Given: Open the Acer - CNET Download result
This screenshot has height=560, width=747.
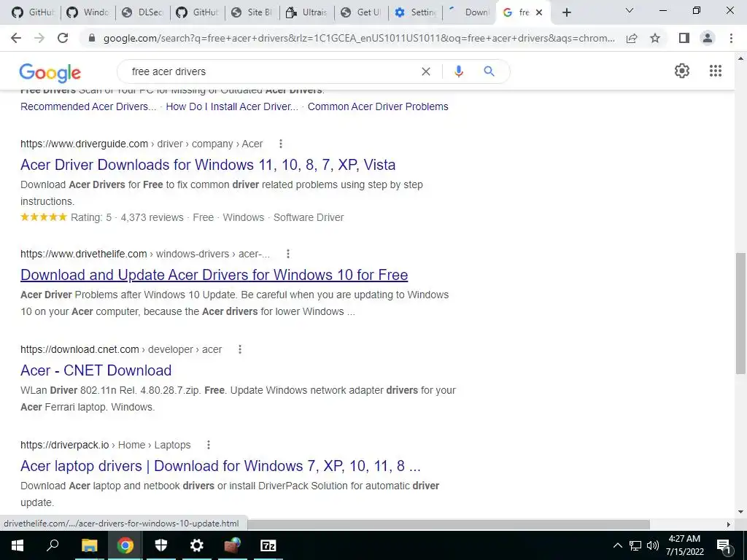Looking at the screenshot, I should 96,370.
